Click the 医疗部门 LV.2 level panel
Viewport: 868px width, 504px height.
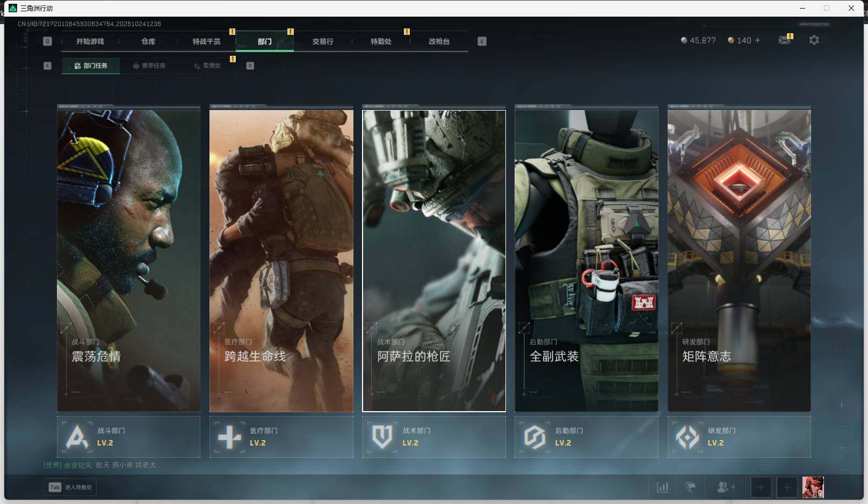tap(281, 437)
